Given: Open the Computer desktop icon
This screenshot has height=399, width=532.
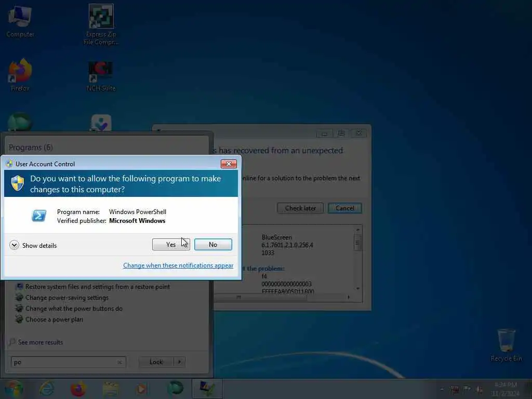Looking at the screenshot, I should click(x=20, y=21).
